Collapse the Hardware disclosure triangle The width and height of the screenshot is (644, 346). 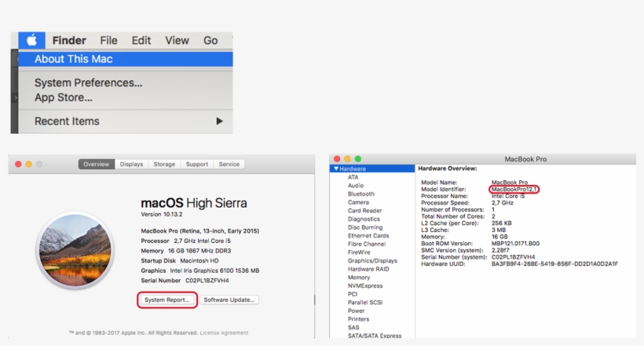[336, 169]
